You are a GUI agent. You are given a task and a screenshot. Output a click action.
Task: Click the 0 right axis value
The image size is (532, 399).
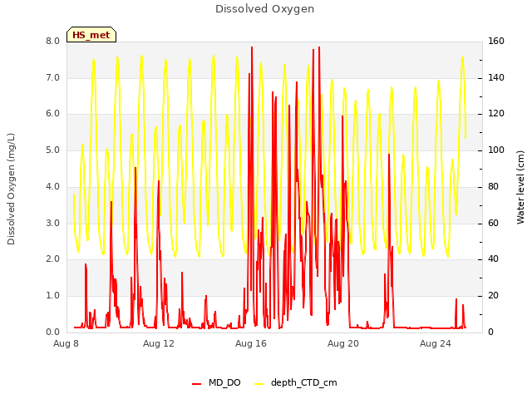490,332
